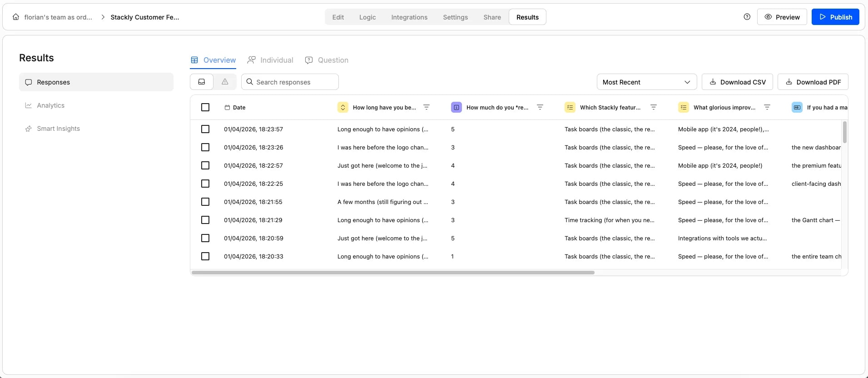This screenshot has width=868, height=378.
Task: Filter the 'Which Stackly featur...' column
Action: pyautogui.click(x=654, y=107)
